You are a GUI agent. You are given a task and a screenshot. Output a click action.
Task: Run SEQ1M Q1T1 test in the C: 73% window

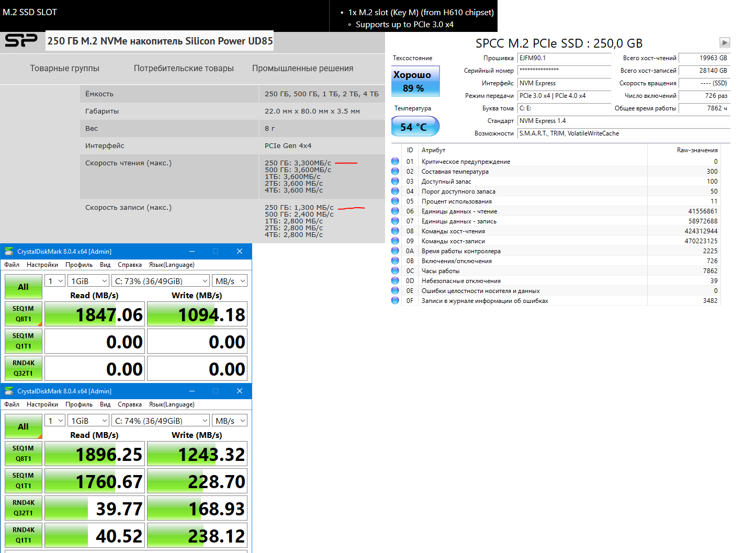[x=24, y=341]
